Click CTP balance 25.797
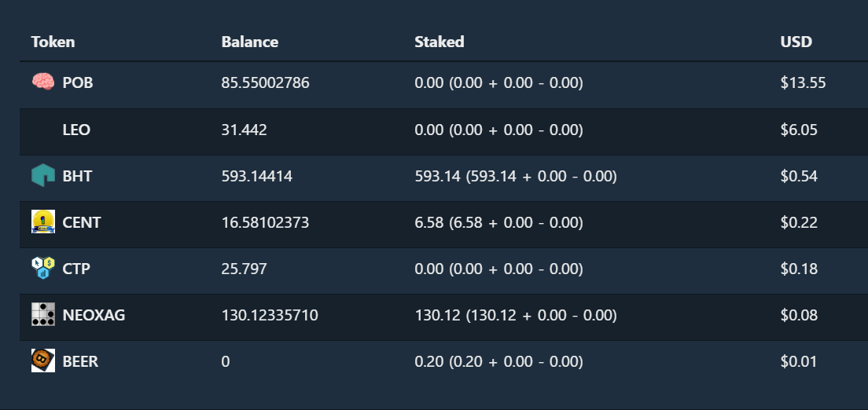This screenshot has width=868, height=410. coord(244,269)
